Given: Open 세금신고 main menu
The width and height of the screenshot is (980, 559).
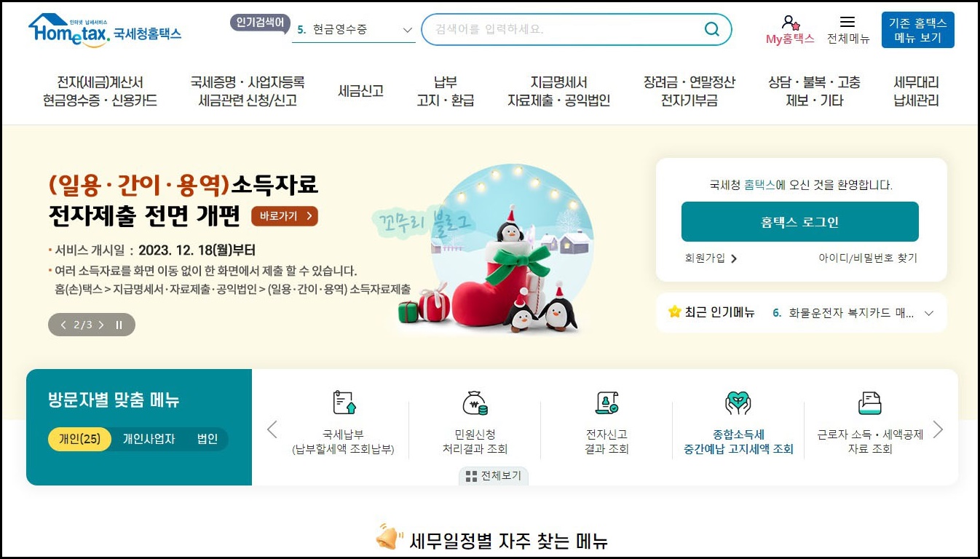Looking at the screenshot, I should pos(360,91).
